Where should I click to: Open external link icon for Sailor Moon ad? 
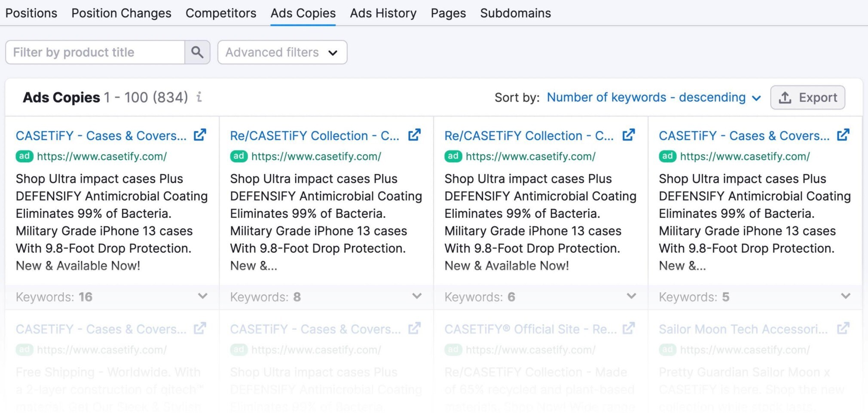point(843,328)
